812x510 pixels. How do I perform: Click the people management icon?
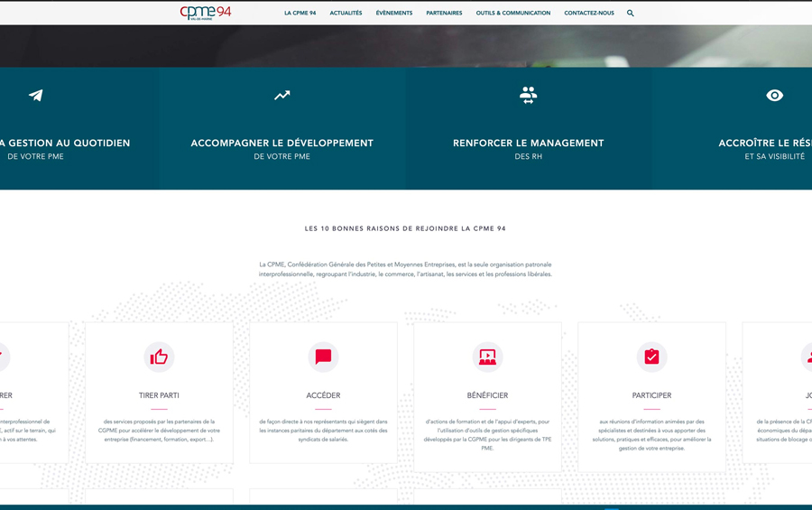[528, 96]
